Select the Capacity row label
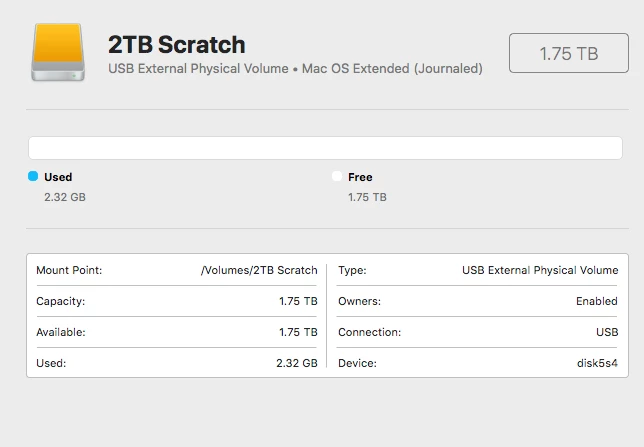Viewport: 644px width, 447px height. click(60, 301)
